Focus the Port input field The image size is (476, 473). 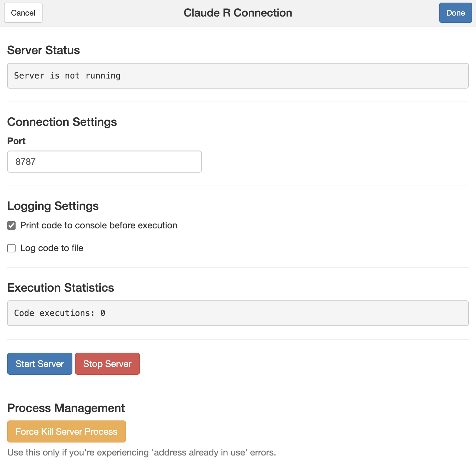click(x=105, y=162)
